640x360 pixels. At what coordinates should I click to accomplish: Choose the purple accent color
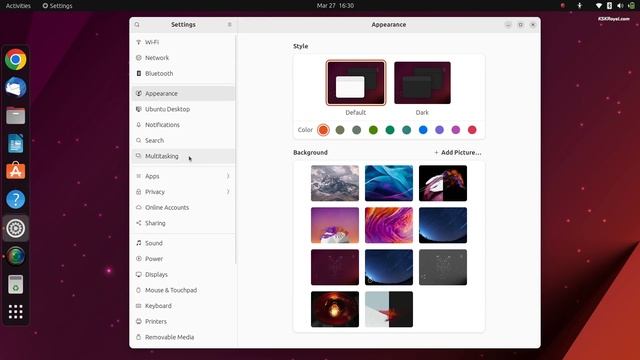(x=439, y=130)
